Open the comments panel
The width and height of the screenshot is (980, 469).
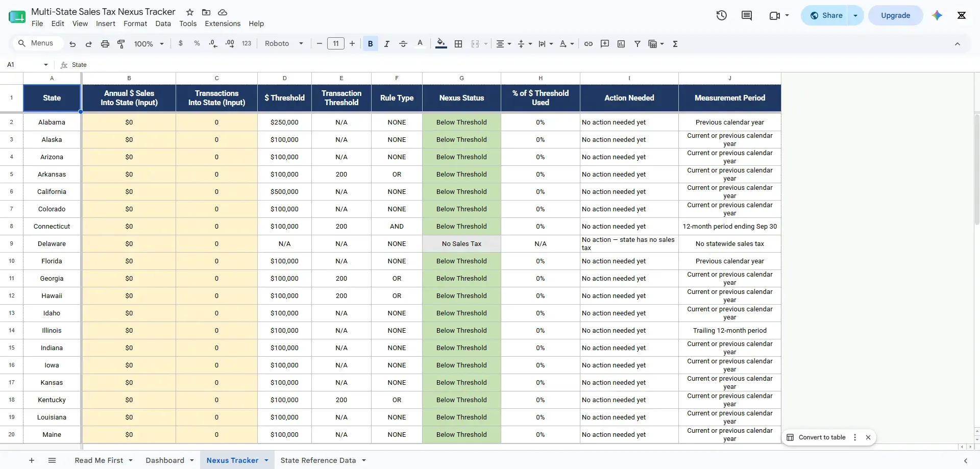747,15
